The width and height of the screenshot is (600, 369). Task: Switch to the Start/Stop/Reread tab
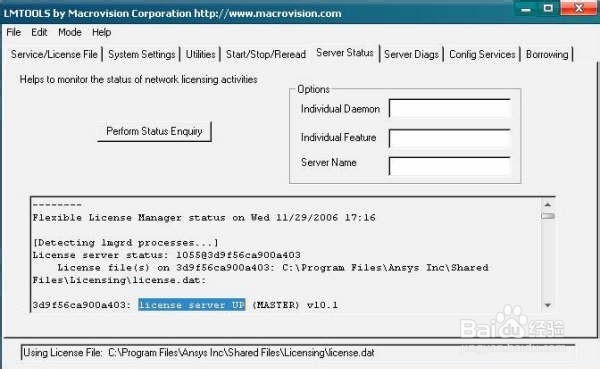[266, 54]
